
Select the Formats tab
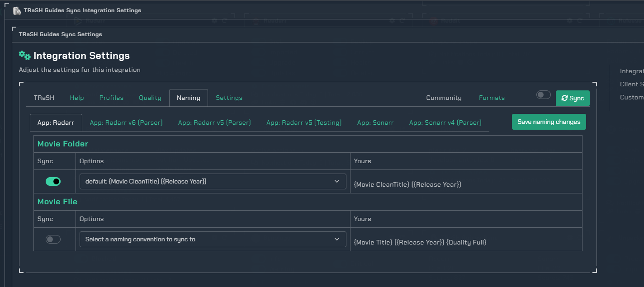pyautogui.click(x=492, y=98)
